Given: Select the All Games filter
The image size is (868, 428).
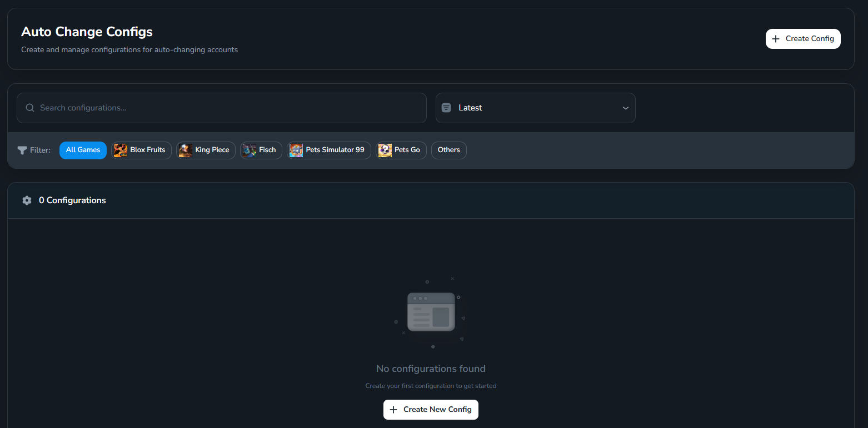Looking at the screenshot, I should pyautogui.click(x=82, y=150).
